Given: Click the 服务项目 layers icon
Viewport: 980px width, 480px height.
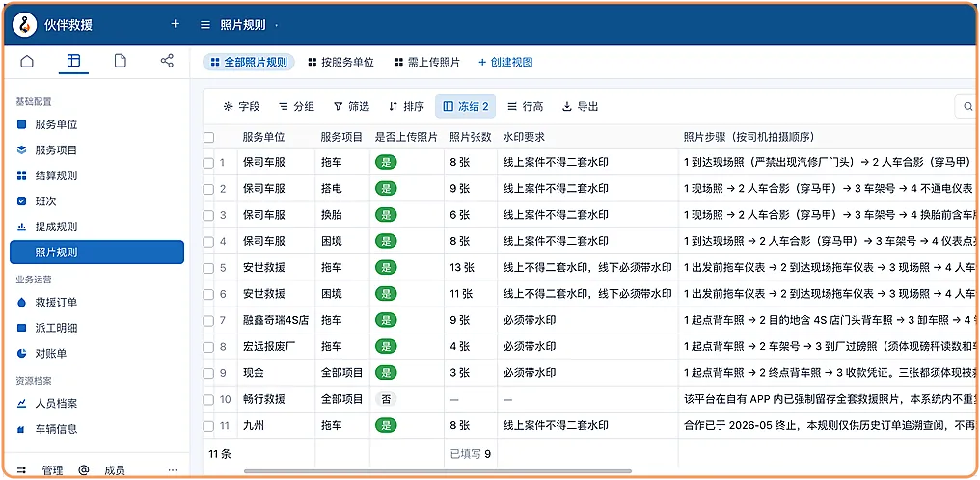Looking at the screenshot, I should click(22, 150).
